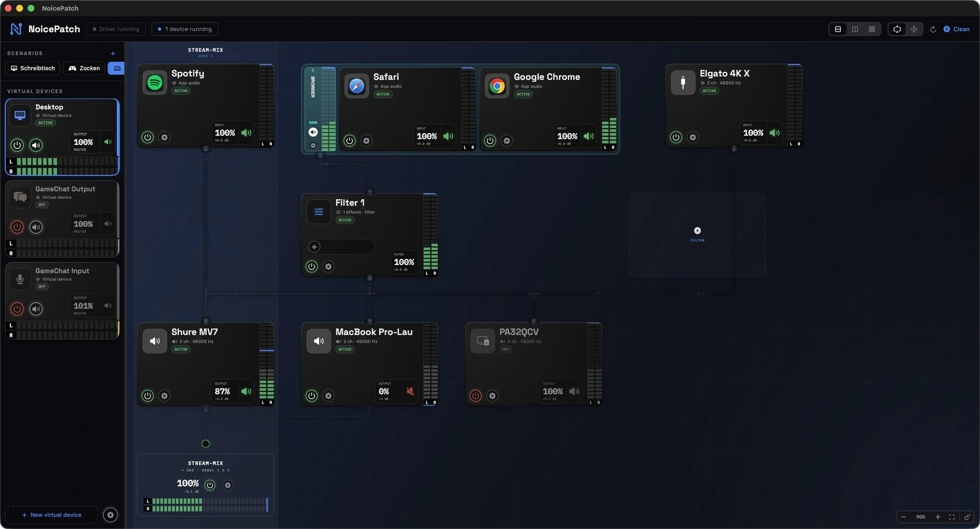Click the Filter 1 sliders icon
This screenshot has height=529, width=980.
(319, 212)
